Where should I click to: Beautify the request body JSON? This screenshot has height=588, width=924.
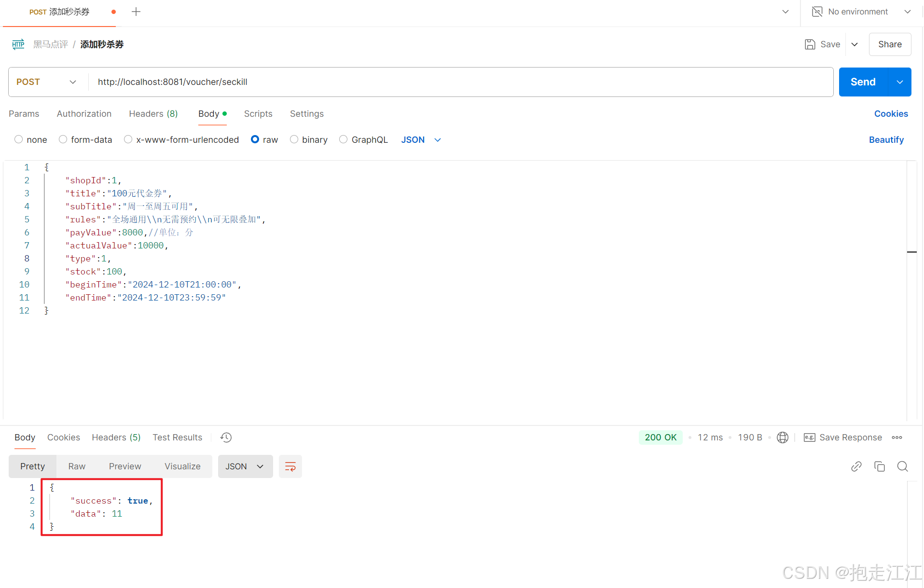(x=886, y=139)
